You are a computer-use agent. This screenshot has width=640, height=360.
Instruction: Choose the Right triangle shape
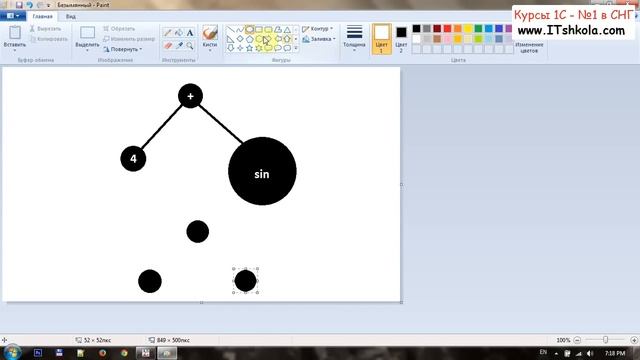pyautogui.click(x=231, y=39)
